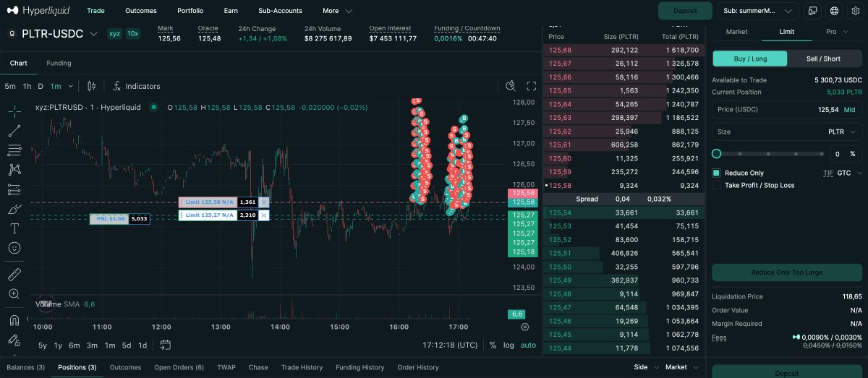Switch to the Funding chart tab

(59, 63)
